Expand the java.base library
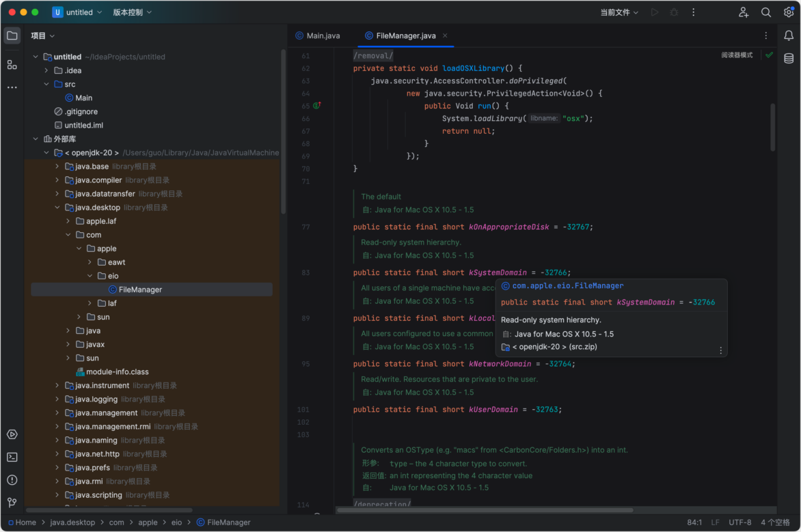This screenshot has width=801, height=532. coord(57,167)
